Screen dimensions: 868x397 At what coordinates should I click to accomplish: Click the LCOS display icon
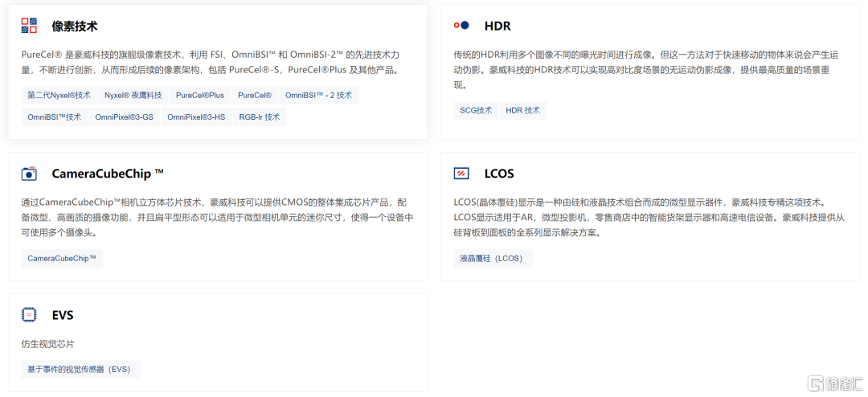461,174
